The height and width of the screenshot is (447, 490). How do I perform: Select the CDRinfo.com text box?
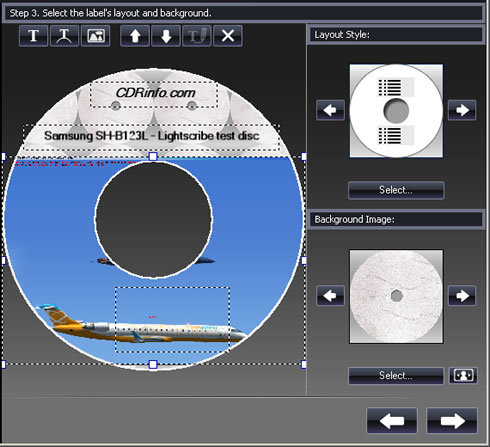point(154,94)
